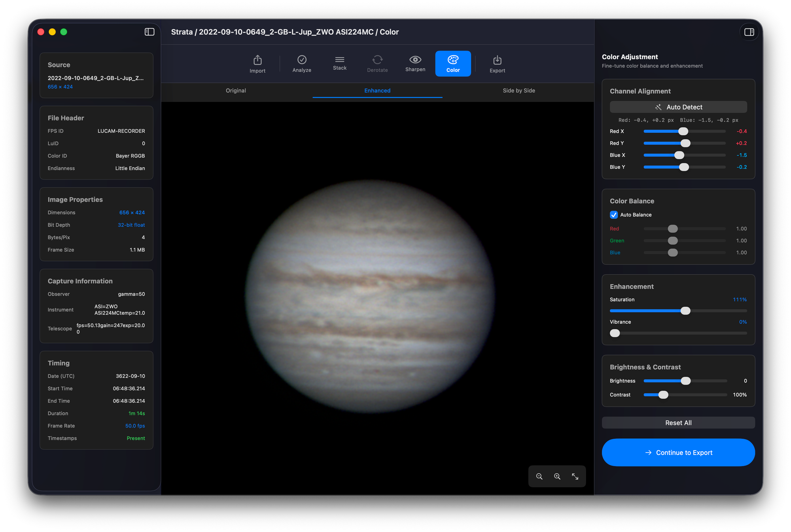Switch to Side by Side tab

519,91
